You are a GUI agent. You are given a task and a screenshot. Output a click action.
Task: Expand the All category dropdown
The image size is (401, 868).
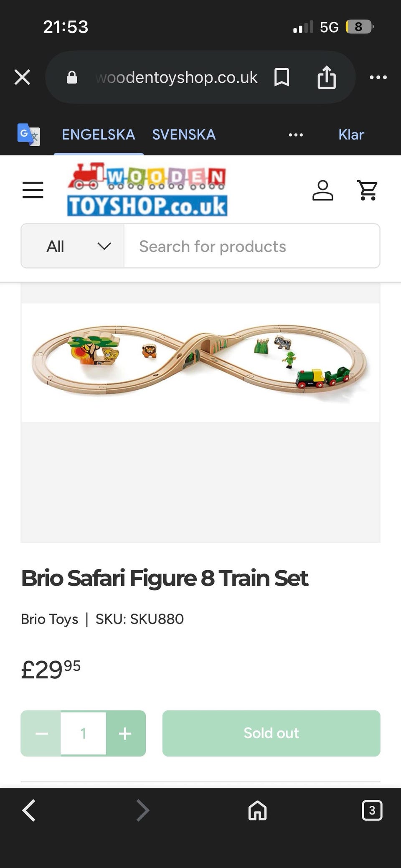(73, 246)
